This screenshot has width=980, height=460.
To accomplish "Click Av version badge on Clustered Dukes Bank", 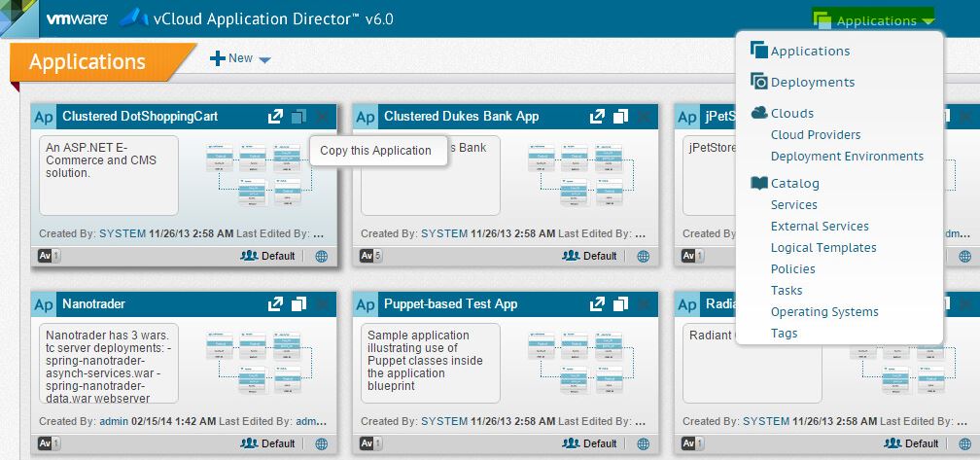I will coord(370,256).
